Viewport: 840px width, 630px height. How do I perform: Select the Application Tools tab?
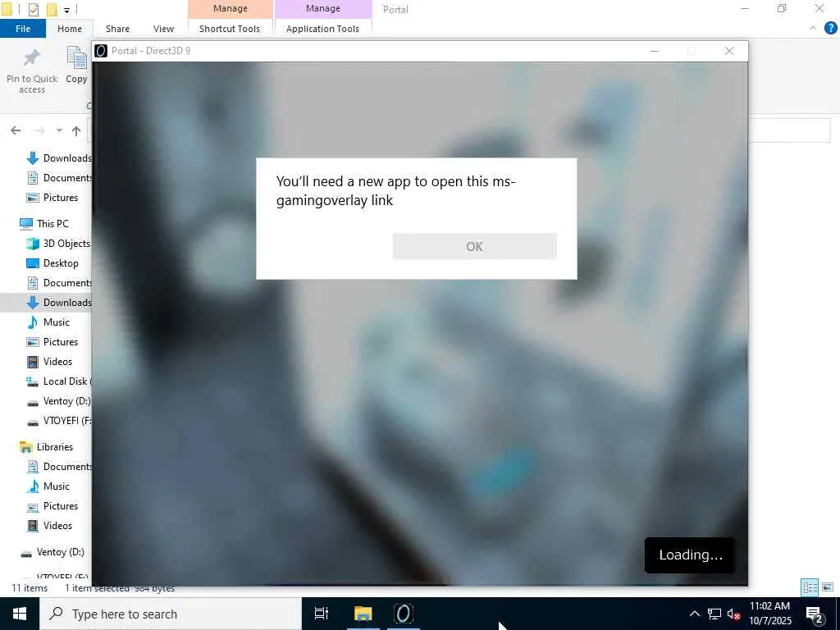coord(322,29)
